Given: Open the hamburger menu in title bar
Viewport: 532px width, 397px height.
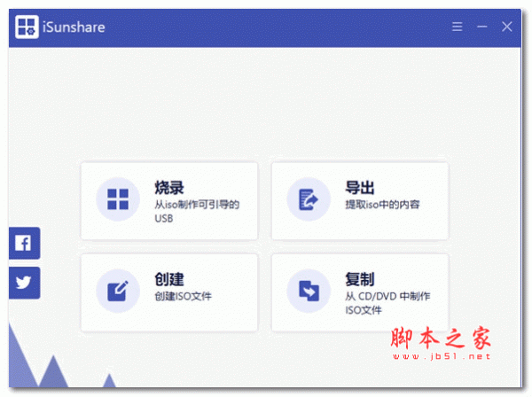Looking at the screenshot, I should 457,27.
